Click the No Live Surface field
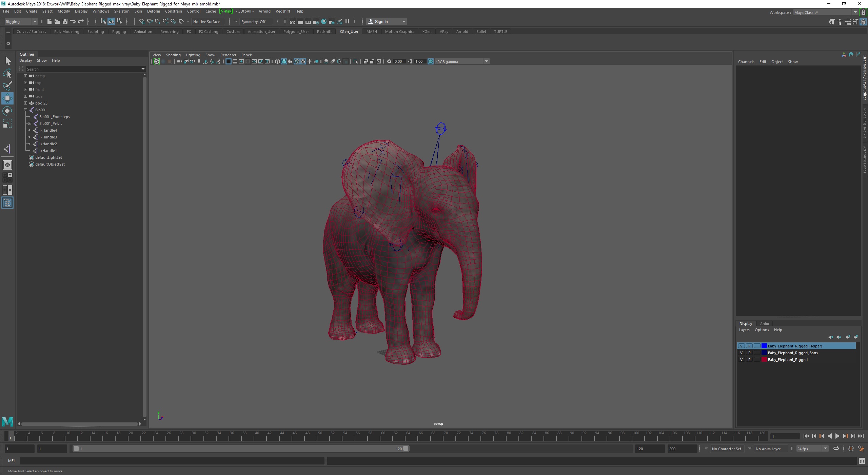The height and width of the screenshot is (475, 868). pyautogui.click(x=208, y=21)
